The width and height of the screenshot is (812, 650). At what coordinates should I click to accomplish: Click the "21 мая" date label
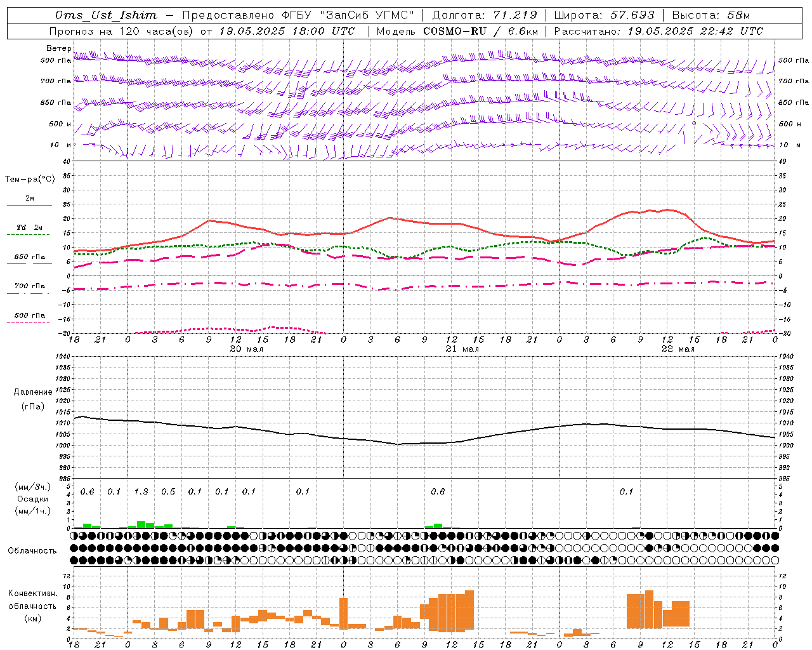point(462,349)
